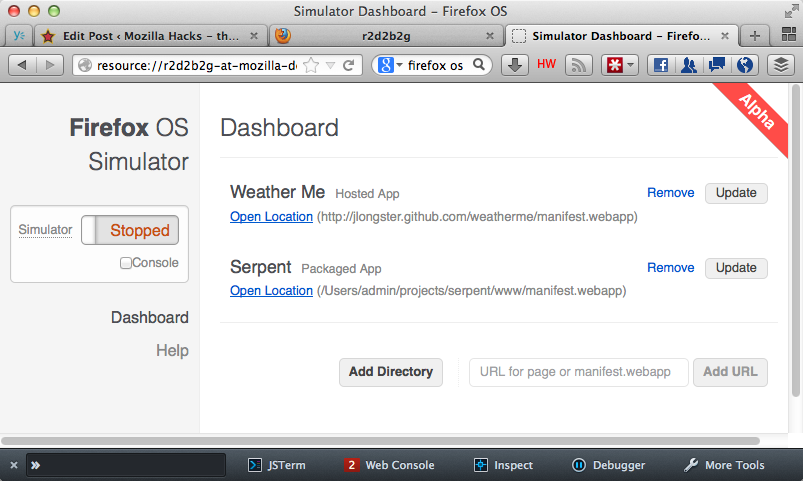Viewport: 803px width, 481px height.
Task: Switch to the pinned 'ys' tab
Action: pyautogui.click(x=19, y=36)
